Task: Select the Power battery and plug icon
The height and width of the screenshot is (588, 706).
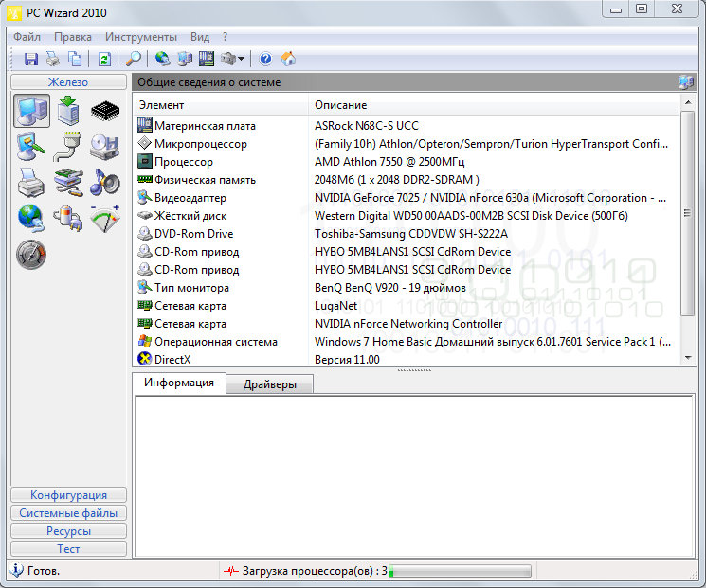Action: tap(68, 219)
